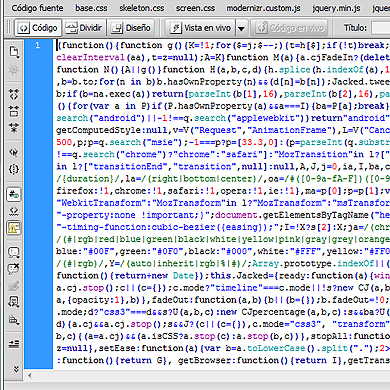The image size is (390, 390).
Task: Open Código fuente related file tab
Action: pyautogui.click(x=37, y=8)
